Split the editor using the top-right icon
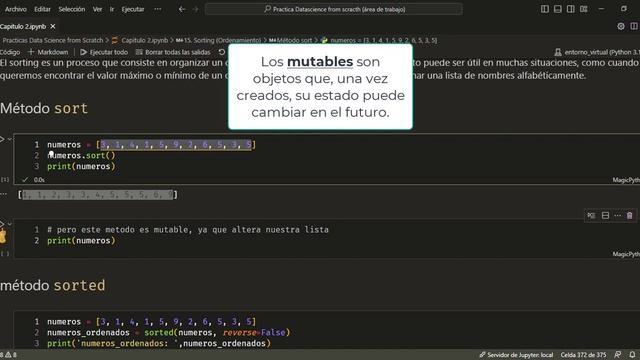The image size is (640, 360). pos(634,26)
